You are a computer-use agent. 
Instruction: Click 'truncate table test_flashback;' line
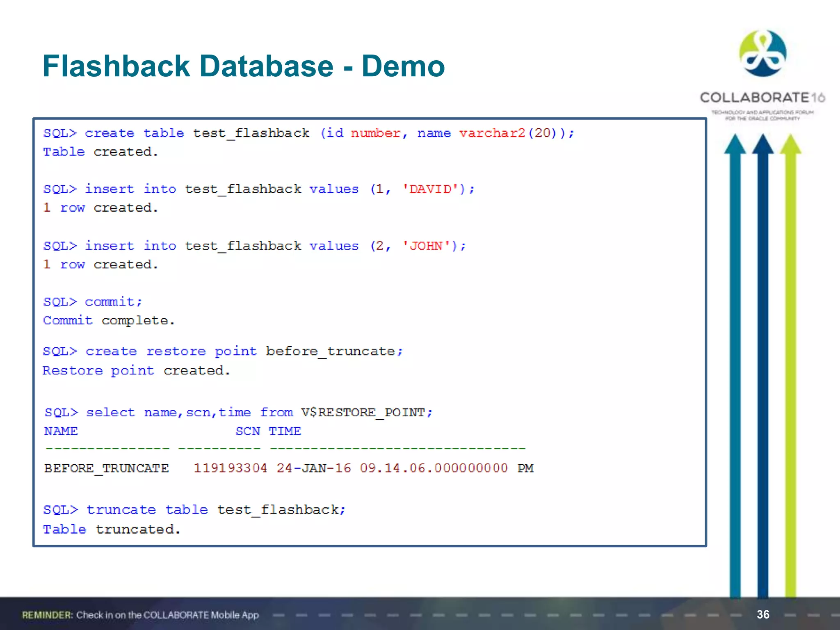[x=194, y=510]
